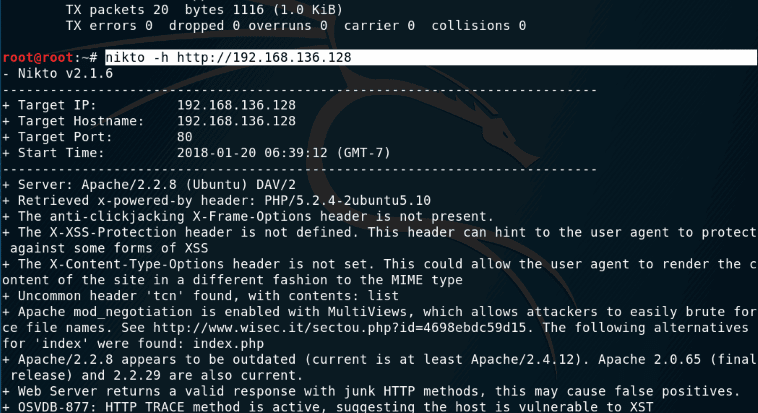Select the Target IP address value
This screenshot has width=758, height=413.
[x=236, y=105]
